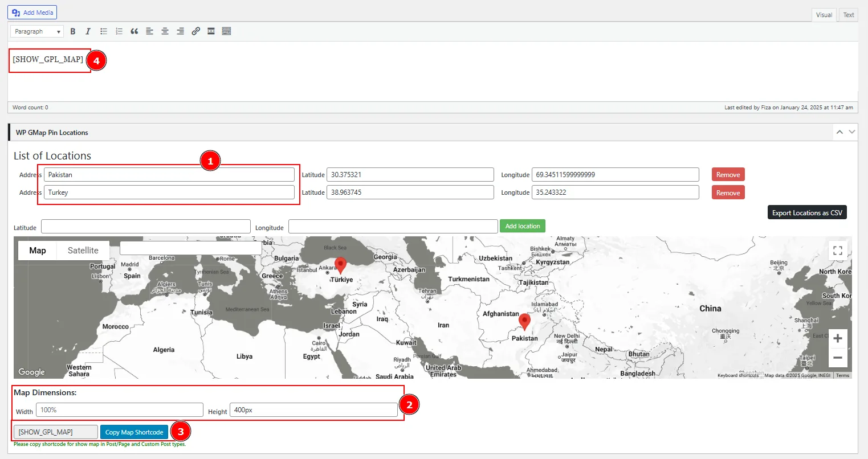868x459 pixels.
Task: Insert a numbered list
Action: tap(119, 31)
